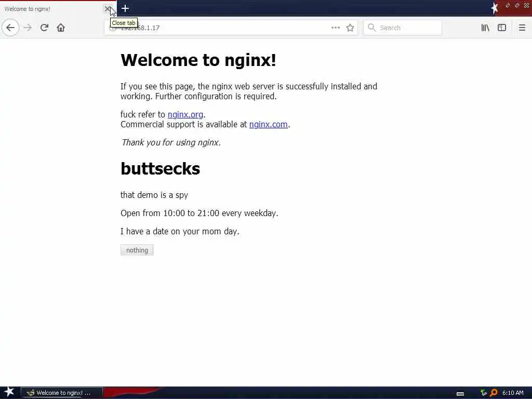Go back to the previous page
Image resolution: width=532 pixels, height=399 pixels.
[10, 28]
